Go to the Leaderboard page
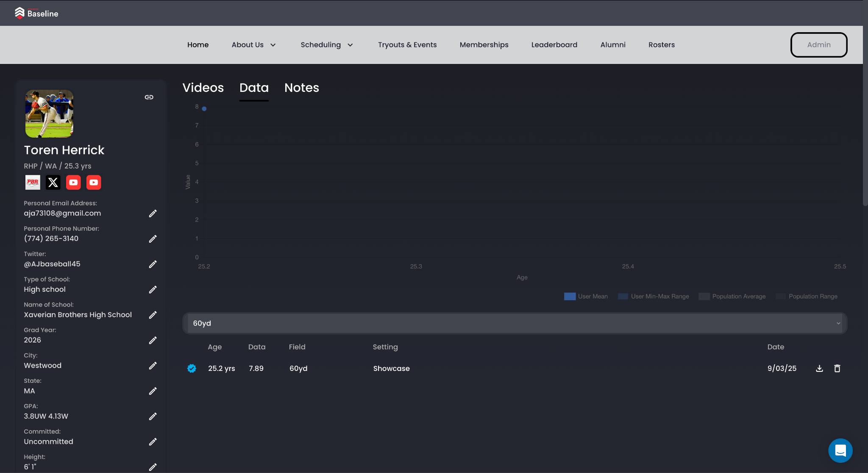Screen dimensions: 868x473 click(x=554, y=45)
